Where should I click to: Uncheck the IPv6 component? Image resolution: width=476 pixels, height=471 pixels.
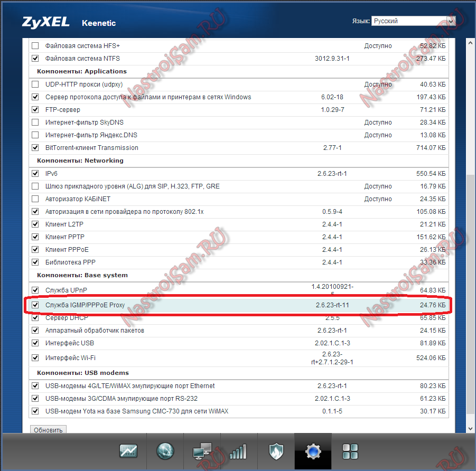click(35, 173)
